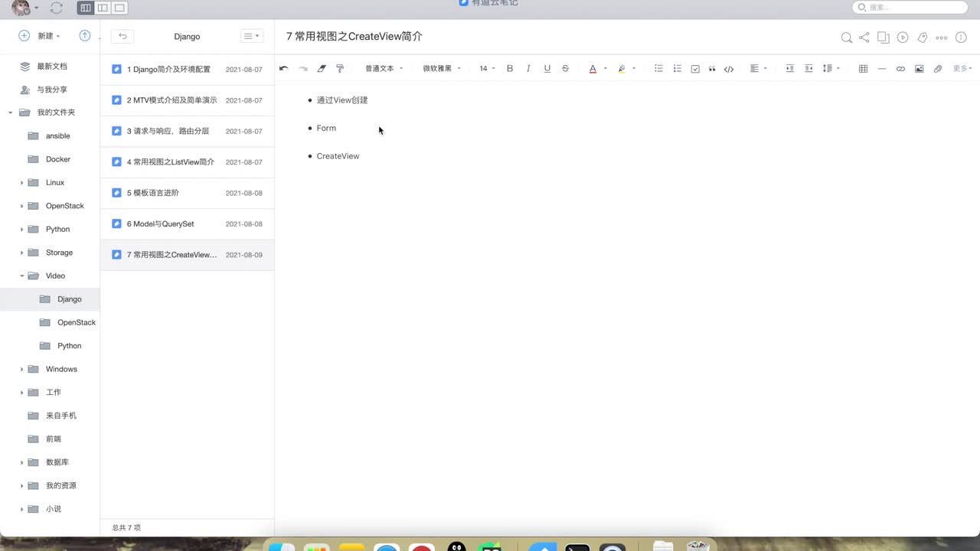980x551 pixels.
Task: Open note in separate window icon
Action: pyautogui.click(x=884, y=37)
